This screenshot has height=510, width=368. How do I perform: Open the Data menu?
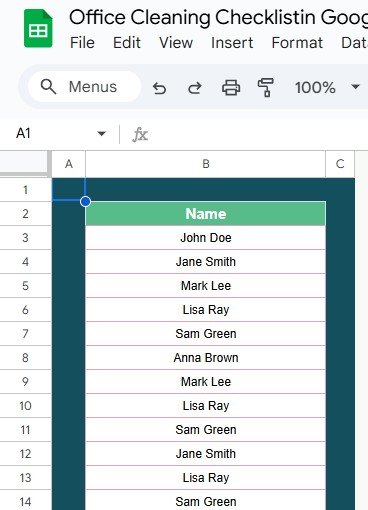tap(354, 43)
